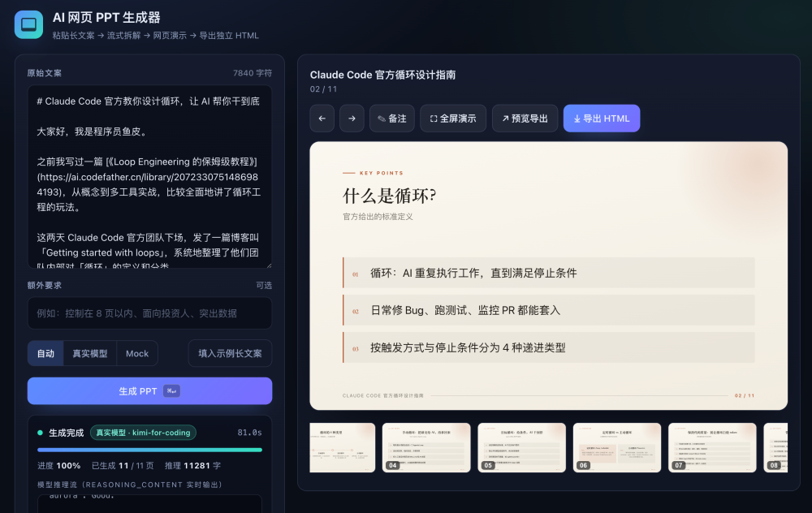The height and width of the screenshot is (513, 812).
Task: Click the KEY POINTS label on the slide
Action: [381, 173]
